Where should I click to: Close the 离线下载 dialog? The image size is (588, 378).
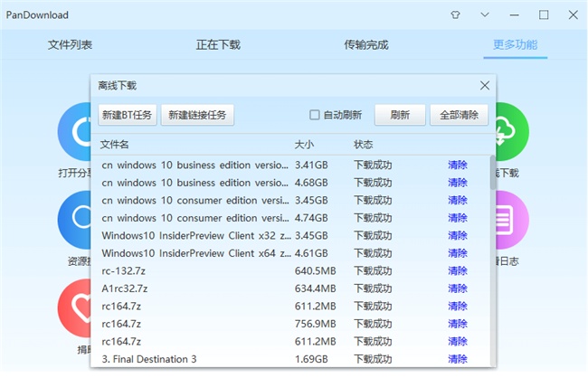coord(485,86)
